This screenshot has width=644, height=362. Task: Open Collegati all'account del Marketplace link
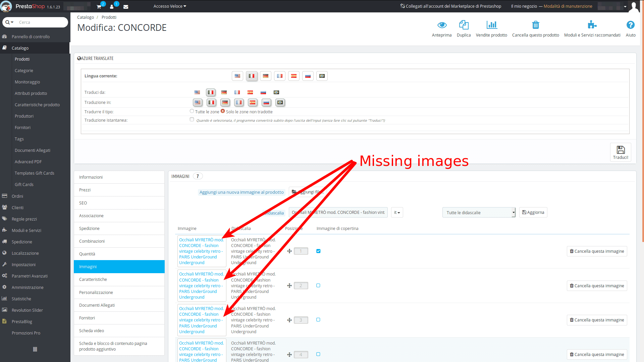451,6
